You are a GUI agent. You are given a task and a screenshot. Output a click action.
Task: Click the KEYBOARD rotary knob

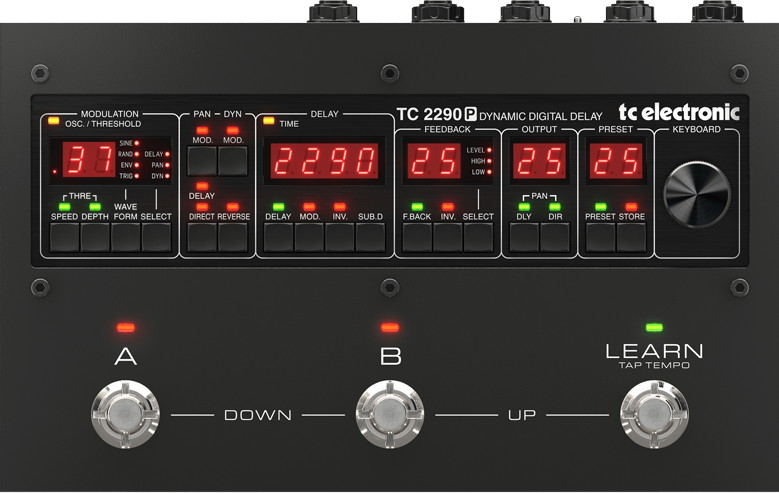[x=697, y=194]
